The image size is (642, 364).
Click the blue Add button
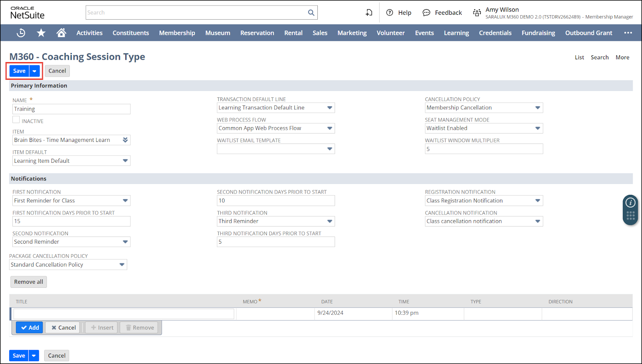(30, 328)
